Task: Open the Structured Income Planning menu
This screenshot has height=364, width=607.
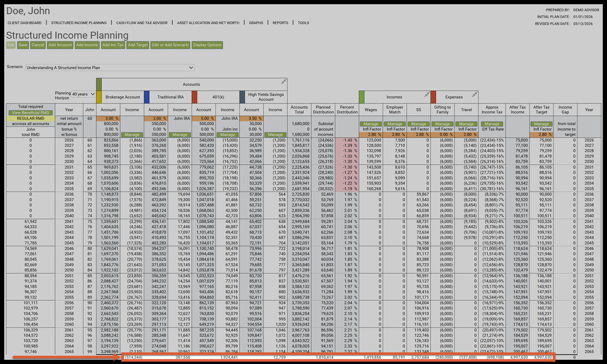Action: 79,23
